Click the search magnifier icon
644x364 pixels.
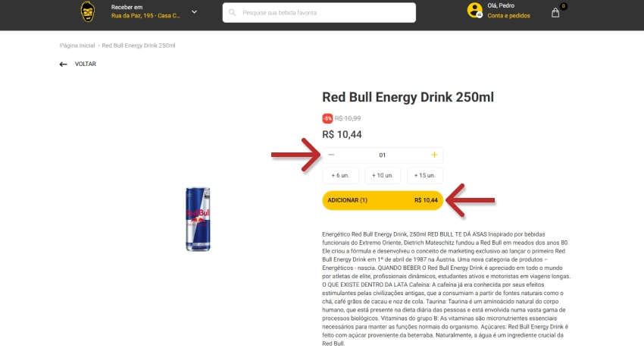point(233,13)
